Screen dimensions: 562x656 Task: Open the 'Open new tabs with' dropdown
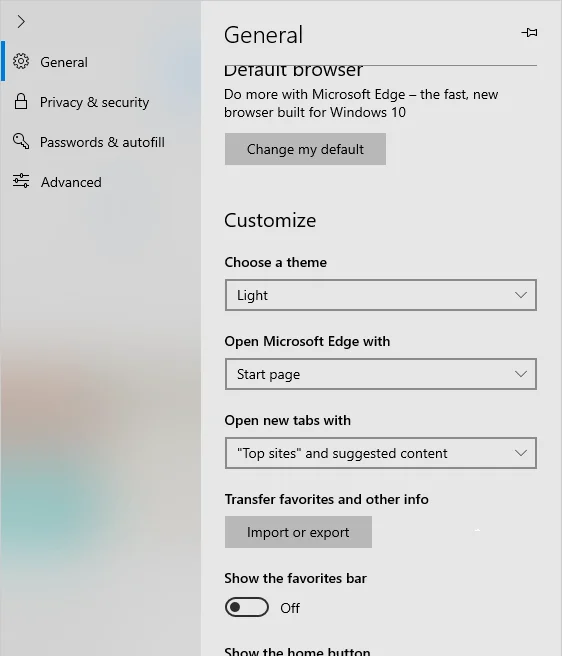(x=380, y=453)
